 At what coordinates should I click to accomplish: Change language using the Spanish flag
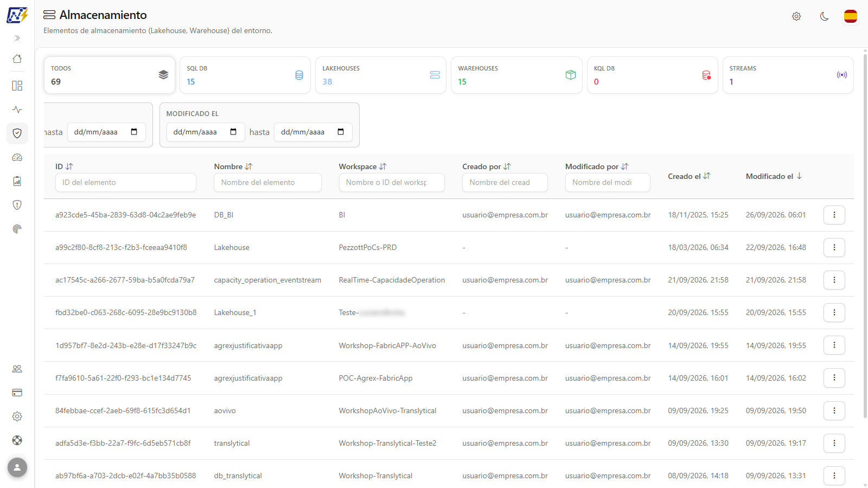coord(851,16)
